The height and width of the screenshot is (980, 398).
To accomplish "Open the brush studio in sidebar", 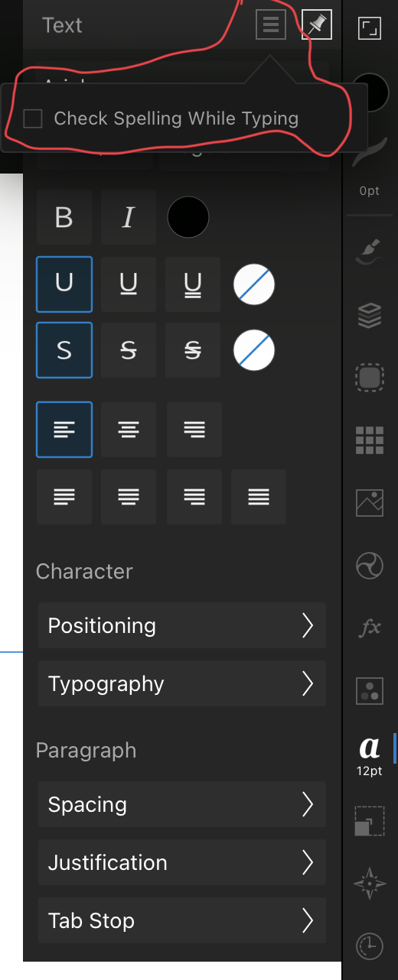I will 370,251.
